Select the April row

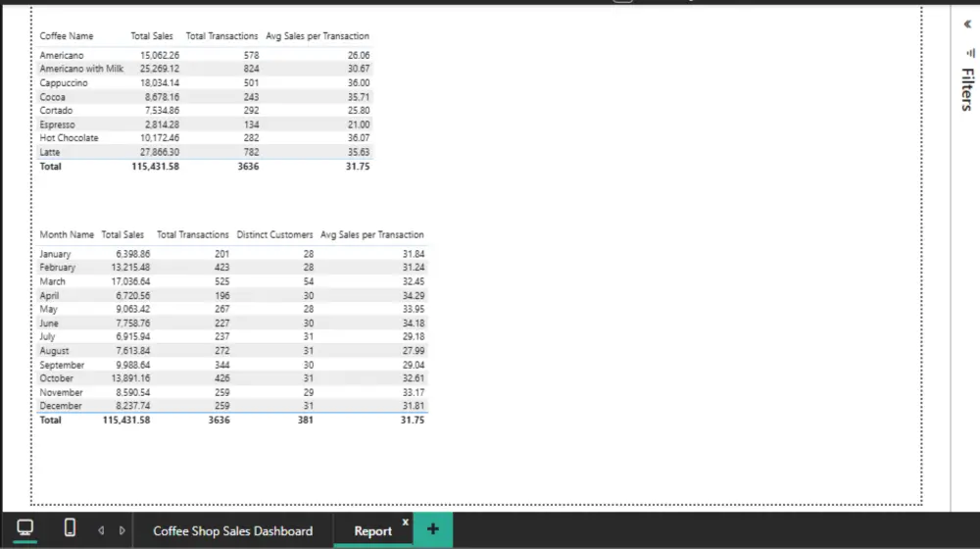pos(232,295)
